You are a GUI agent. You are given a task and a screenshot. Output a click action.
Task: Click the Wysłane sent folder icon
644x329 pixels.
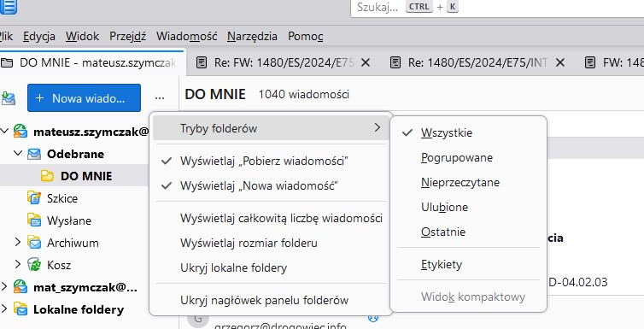34,220
